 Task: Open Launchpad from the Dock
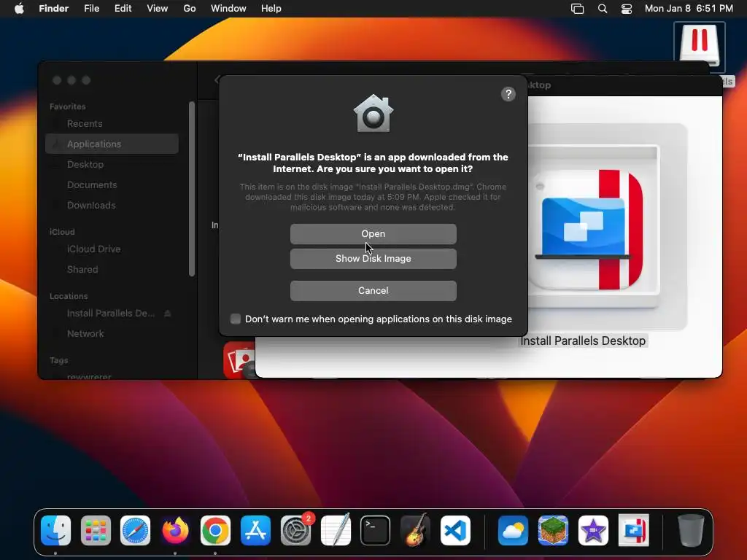click(x=96, y=531)
